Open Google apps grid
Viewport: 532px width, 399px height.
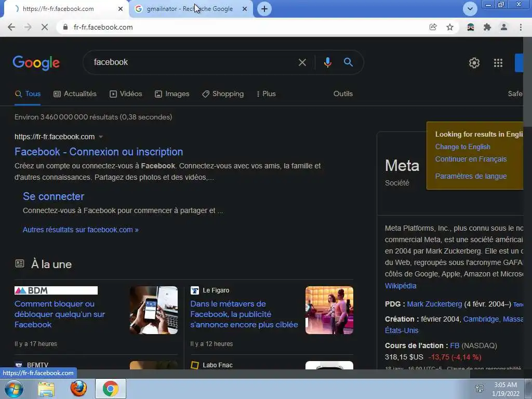(498, 63)
